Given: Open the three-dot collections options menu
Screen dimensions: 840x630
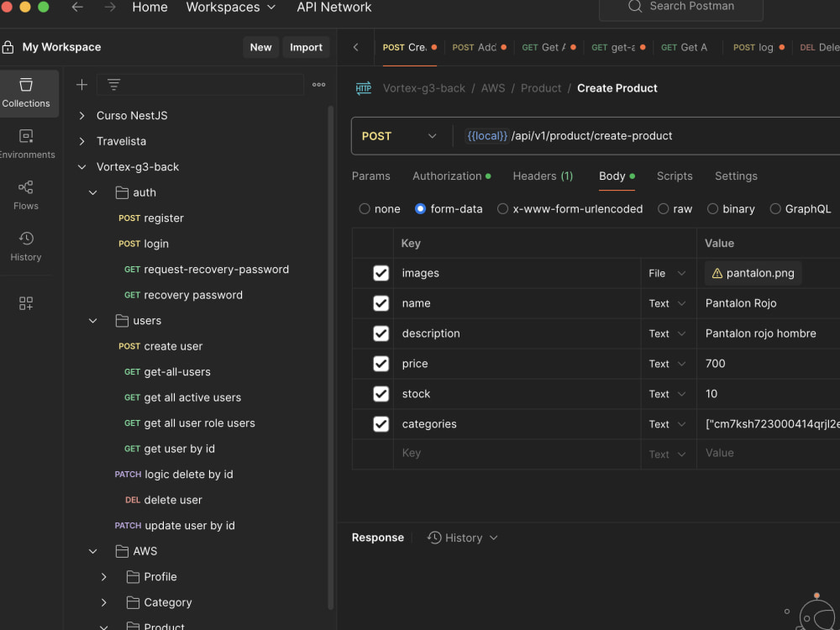Looking at the screenshot, I should click(x=318, y=85).
